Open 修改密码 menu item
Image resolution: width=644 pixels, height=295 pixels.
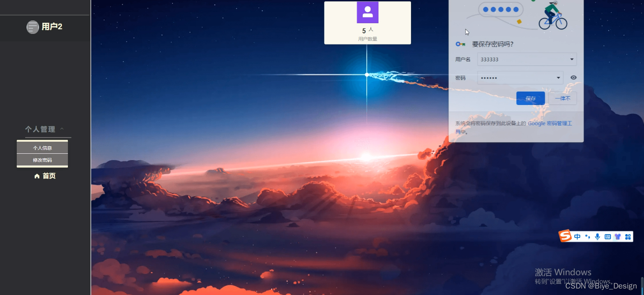42,160
